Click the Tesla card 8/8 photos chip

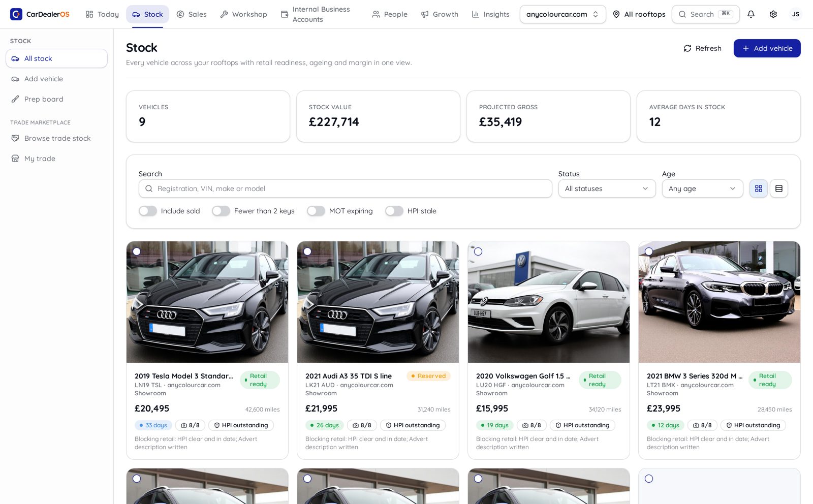[x=190, y=425]
